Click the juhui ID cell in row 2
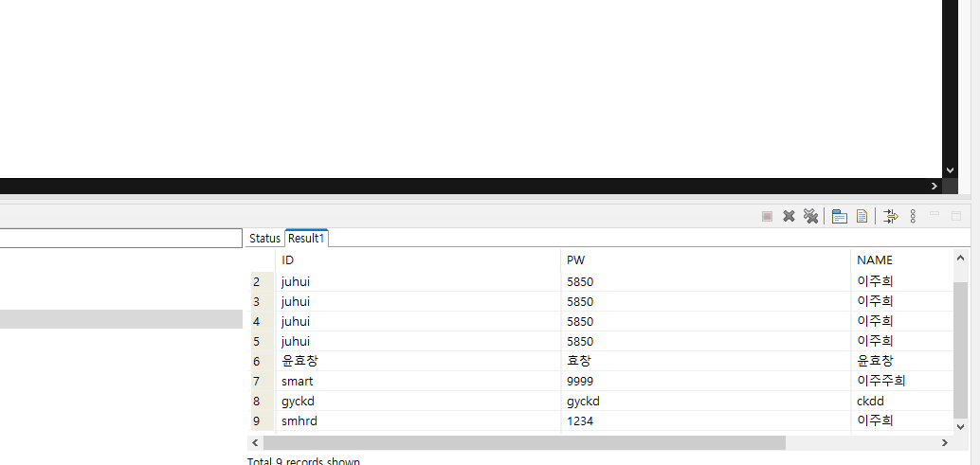 [418, 281]
